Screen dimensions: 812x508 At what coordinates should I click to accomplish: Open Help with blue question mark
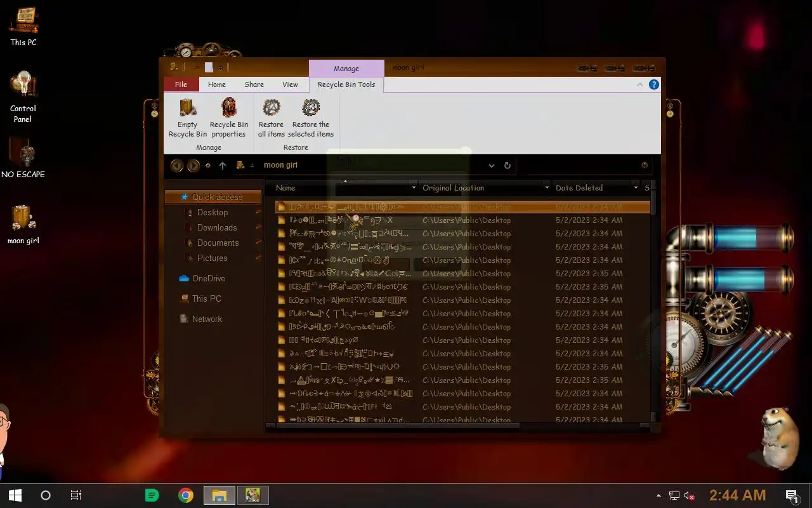(654, 84)
